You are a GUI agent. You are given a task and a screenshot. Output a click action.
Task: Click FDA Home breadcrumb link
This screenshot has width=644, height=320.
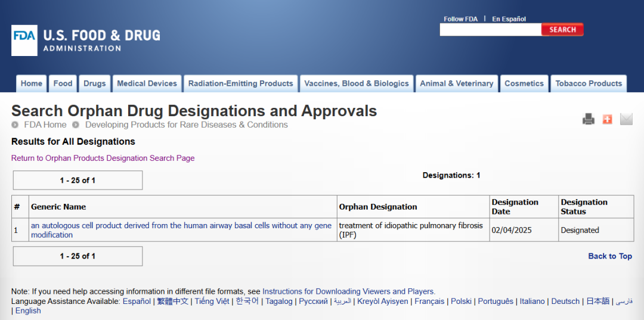pyautogui.click(x=45, y=125)
